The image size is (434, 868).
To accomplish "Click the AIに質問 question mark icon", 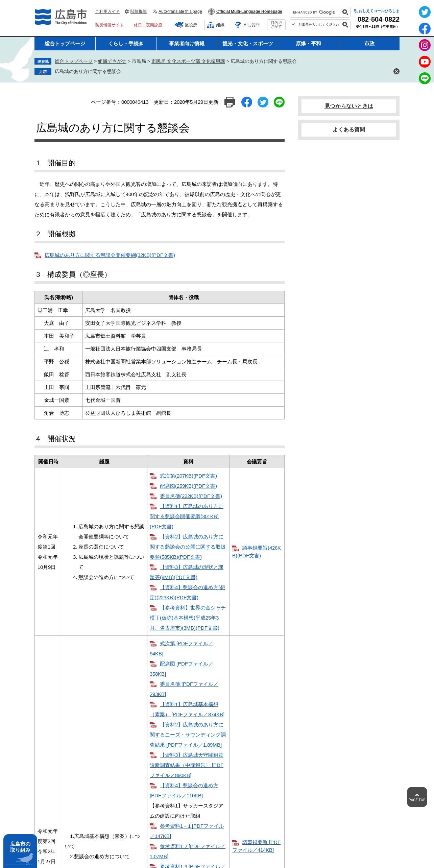I will point(238,25).
